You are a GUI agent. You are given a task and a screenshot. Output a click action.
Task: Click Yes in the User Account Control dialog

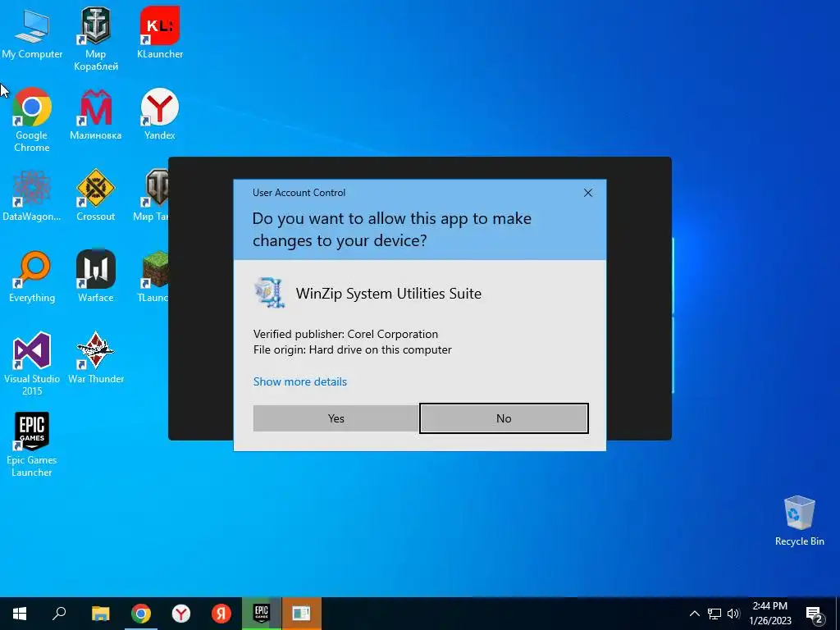tap(336, 418)
